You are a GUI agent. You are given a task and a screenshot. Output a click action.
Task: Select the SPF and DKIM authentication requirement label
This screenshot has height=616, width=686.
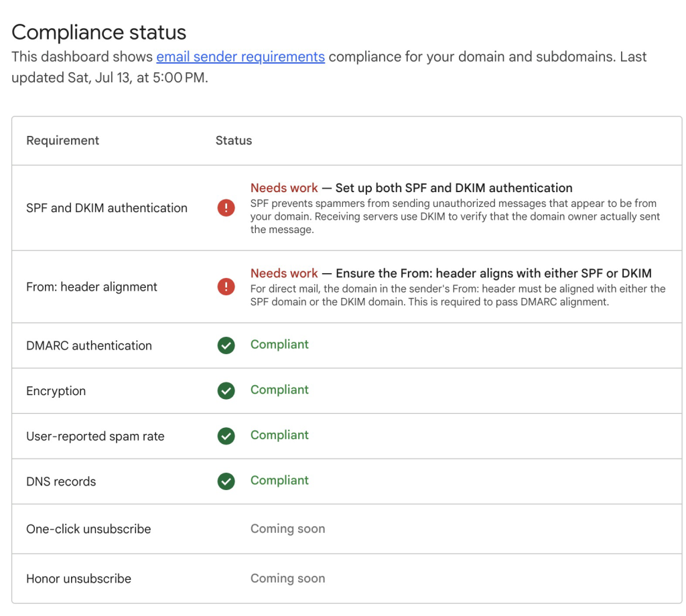pos(107,208)
